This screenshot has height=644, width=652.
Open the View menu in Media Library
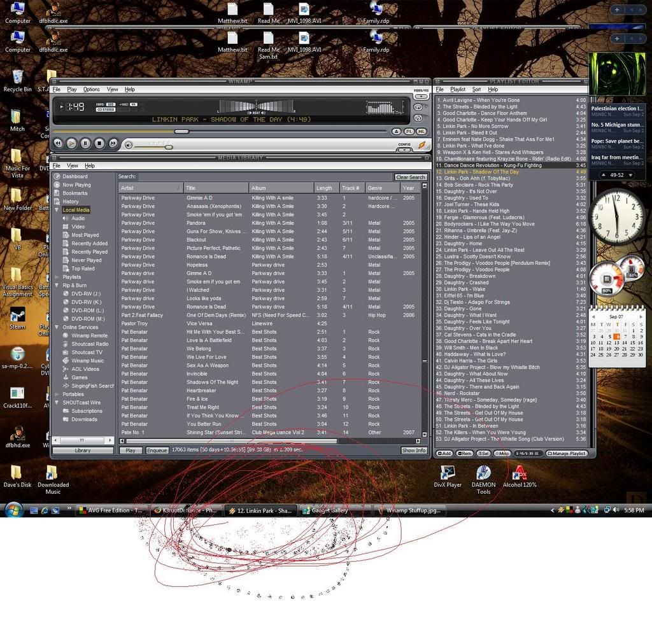73,166
